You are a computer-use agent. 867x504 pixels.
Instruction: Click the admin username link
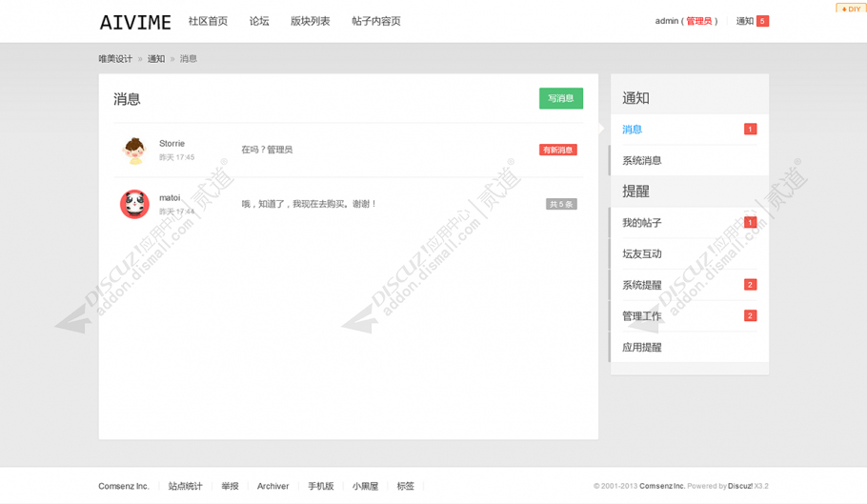coord(666,21)
